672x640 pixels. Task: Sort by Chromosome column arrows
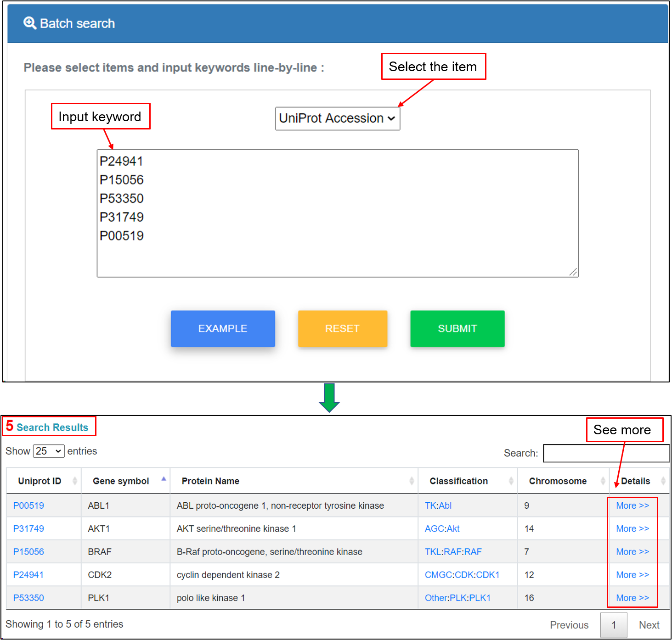pos(603,481)
